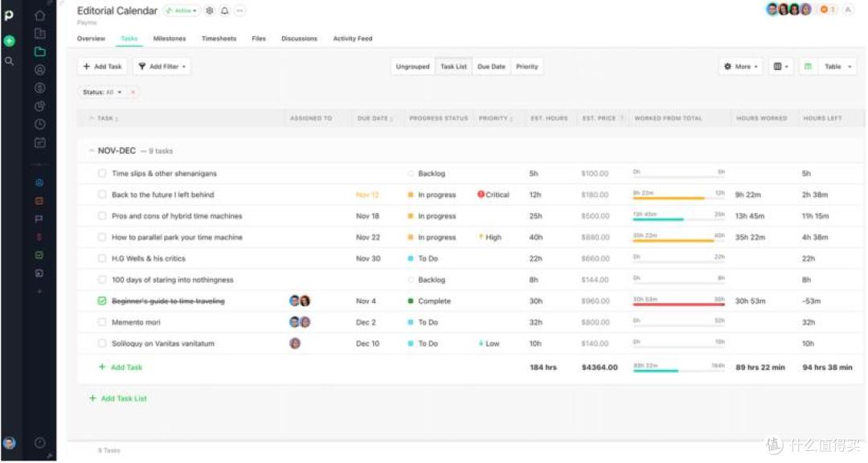Open the Projects folder icon in sidebar

pos(40,51)
